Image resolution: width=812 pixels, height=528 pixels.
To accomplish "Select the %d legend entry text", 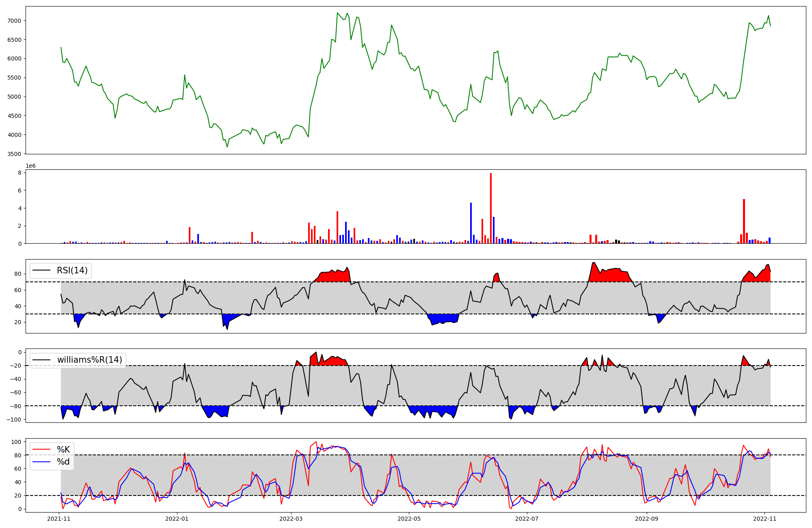I will tap(63, 462).
